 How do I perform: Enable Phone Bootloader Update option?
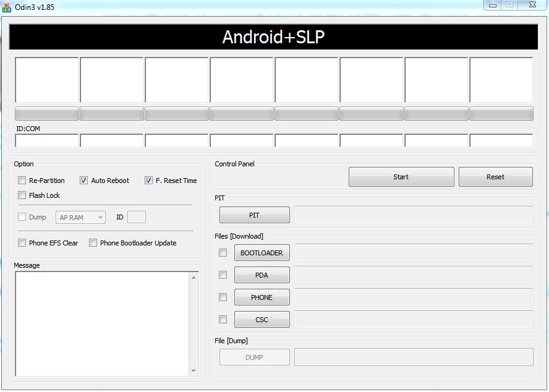pos(93,243)
